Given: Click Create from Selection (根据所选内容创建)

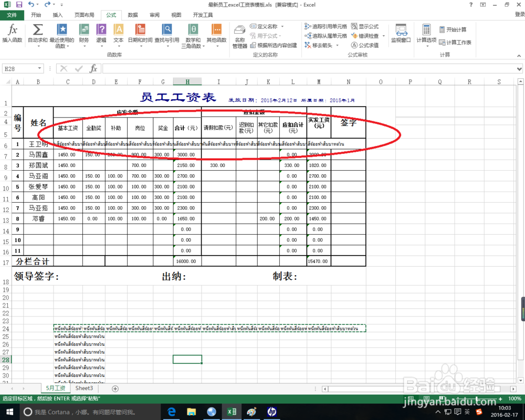Looking at the screenshot, I should coord(274,45).
